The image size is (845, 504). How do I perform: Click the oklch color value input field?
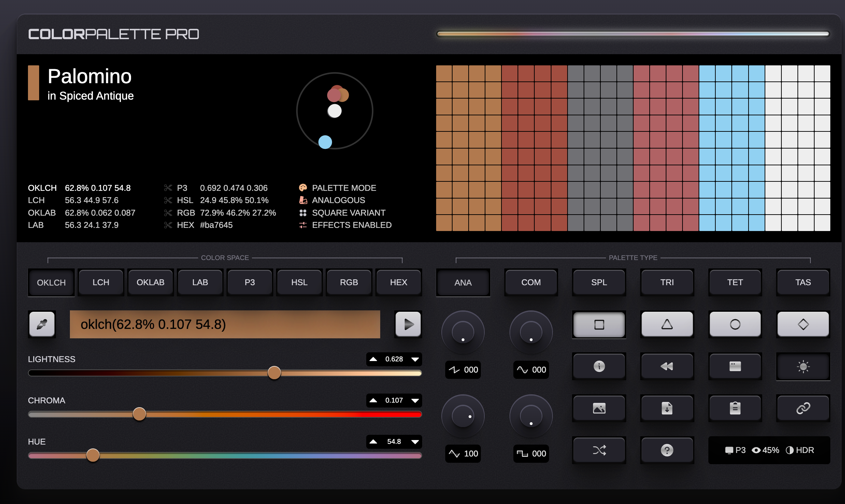coord(225,324)
